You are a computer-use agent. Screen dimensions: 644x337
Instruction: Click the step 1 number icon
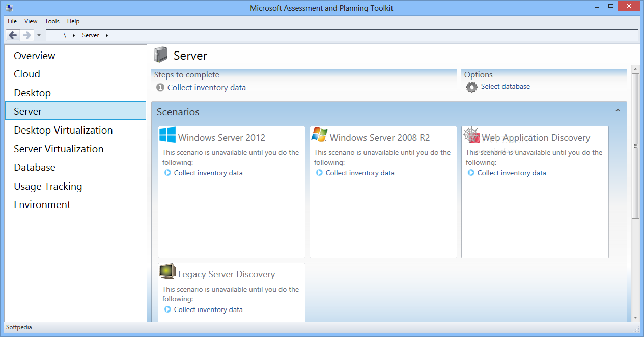pyautogui.click(x=160, y=88)
